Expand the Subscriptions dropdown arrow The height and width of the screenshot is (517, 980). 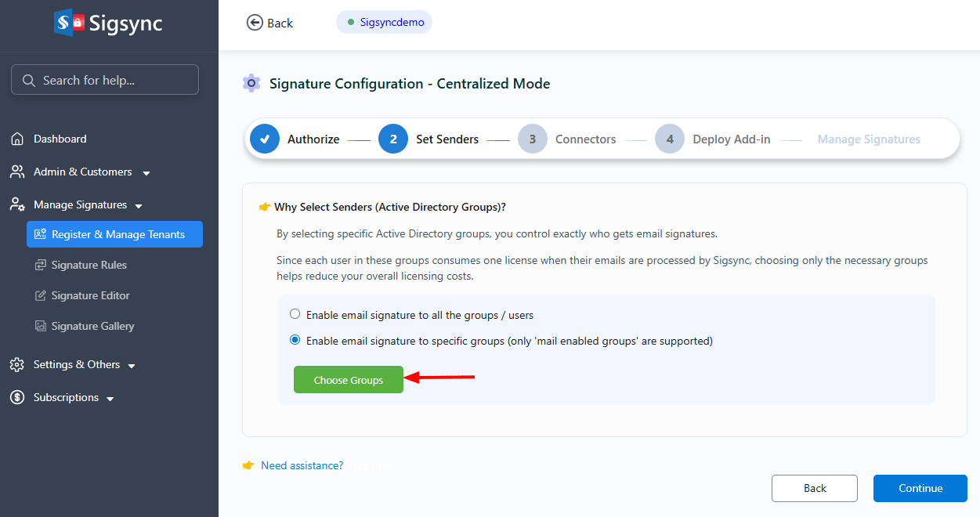click(x=110, y=399)
